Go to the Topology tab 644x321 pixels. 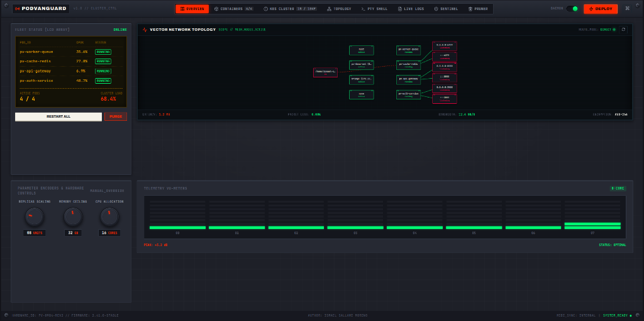click(339, 9)
